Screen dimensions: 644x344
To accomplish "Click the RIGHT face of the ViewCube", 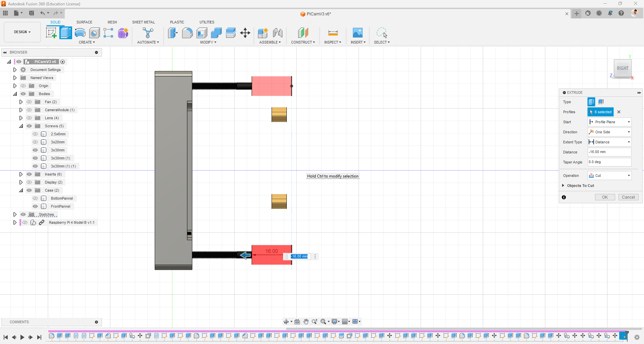I will 623,68.
